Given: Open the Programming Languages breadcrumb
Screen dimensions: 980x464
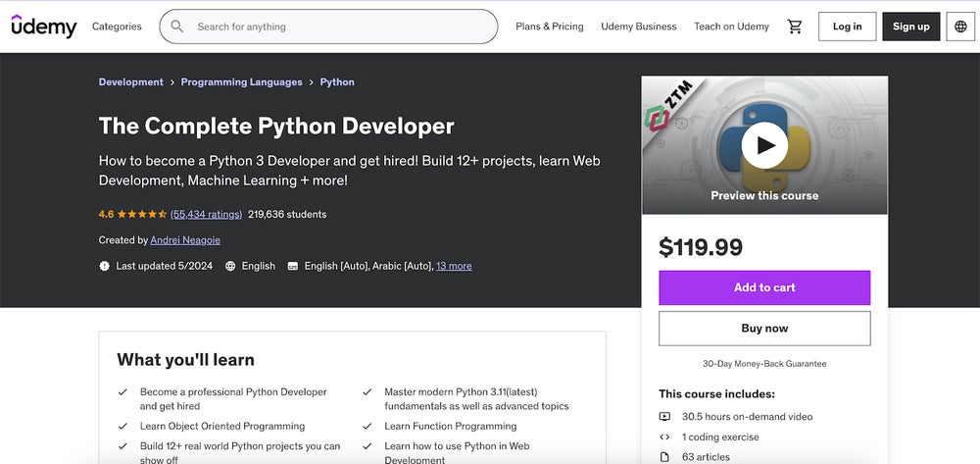Looking at the screenshot, I should click(241, 82).
